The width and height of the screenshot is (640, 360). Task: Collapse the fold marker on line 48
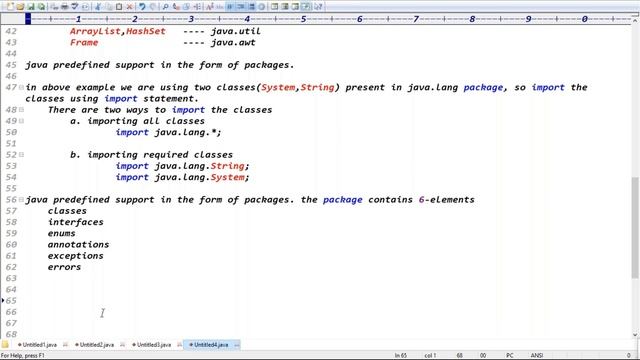[21, 109]
